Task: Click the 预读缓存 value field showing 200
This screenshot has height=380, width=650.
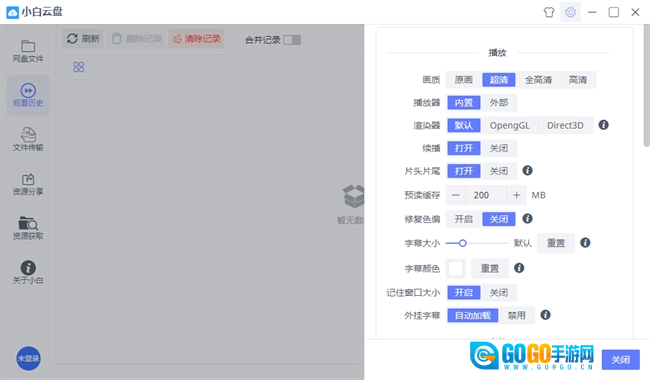Action: (x=486, y=195)
